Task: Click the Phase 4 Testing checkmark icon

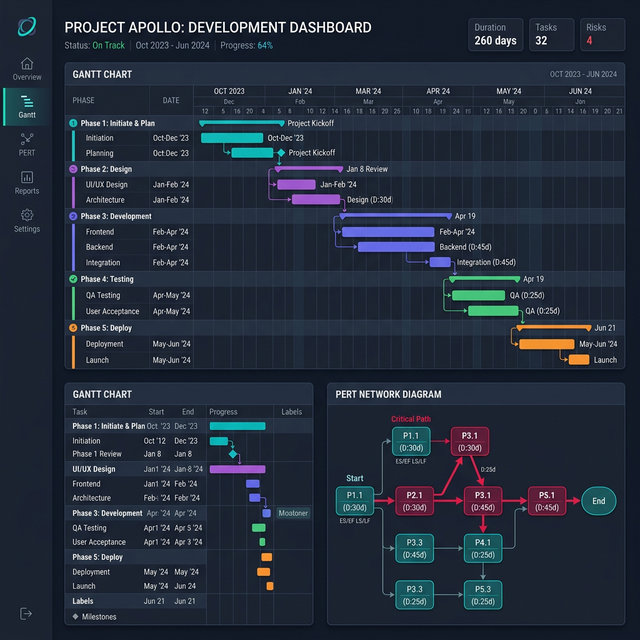Action: click(72, 279)
